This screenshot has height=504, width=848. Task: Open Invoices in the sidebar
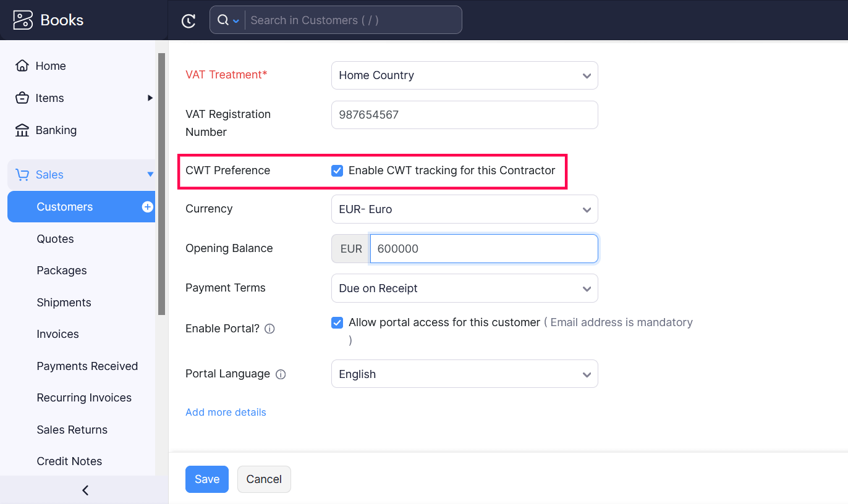57,334
